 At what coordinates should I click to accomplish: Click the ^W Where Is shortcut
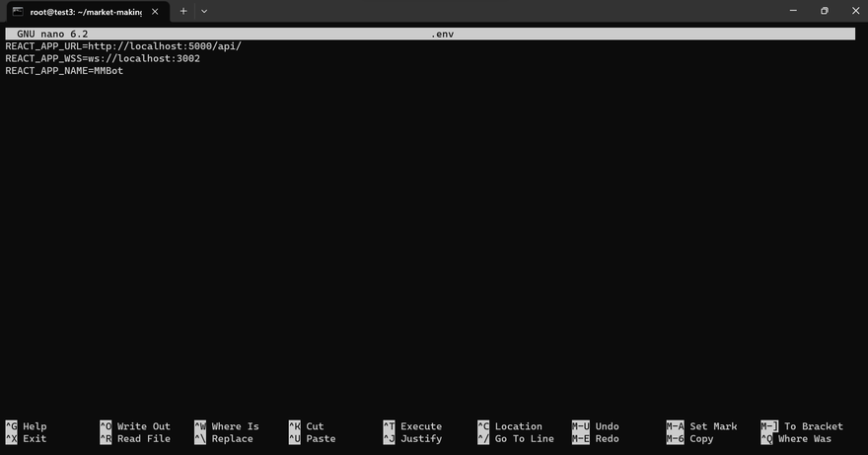[x=227, y=426]
